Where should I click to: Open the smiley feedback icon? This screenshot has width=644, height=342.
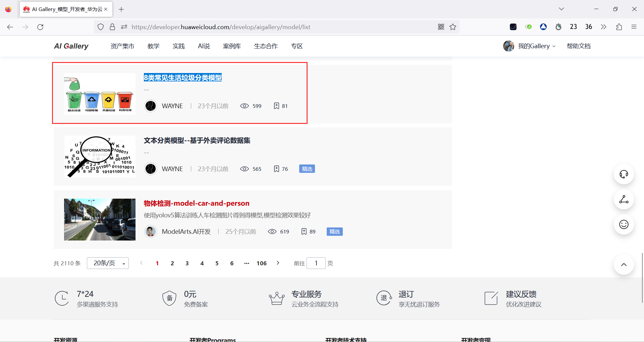[x=624, y=224]
